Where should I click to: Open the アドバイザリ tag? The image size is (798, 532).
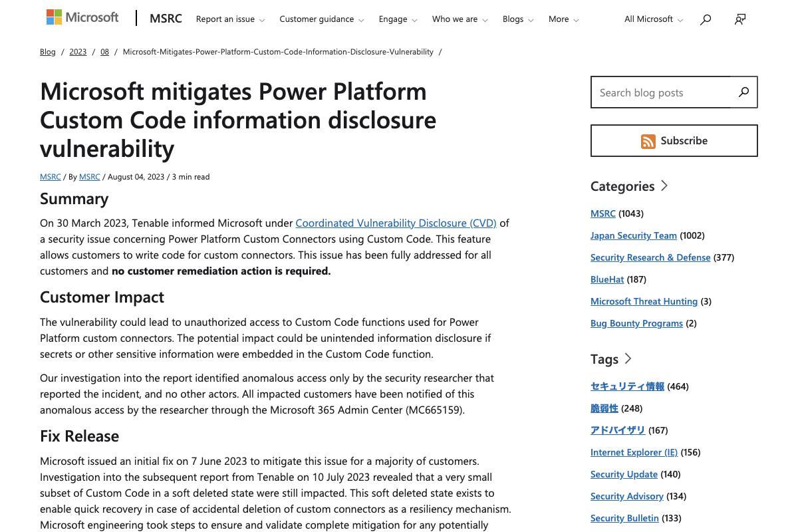pos(618,430)
